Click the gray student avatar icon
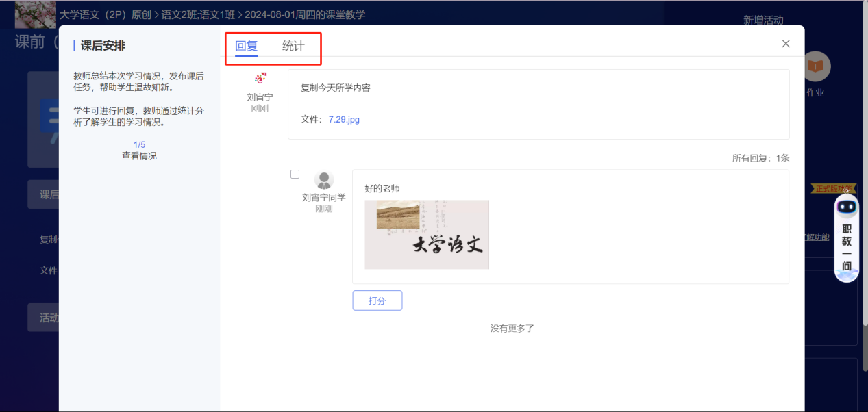The image size is (868, 412). pyautogui.click(x=324, y=180)
